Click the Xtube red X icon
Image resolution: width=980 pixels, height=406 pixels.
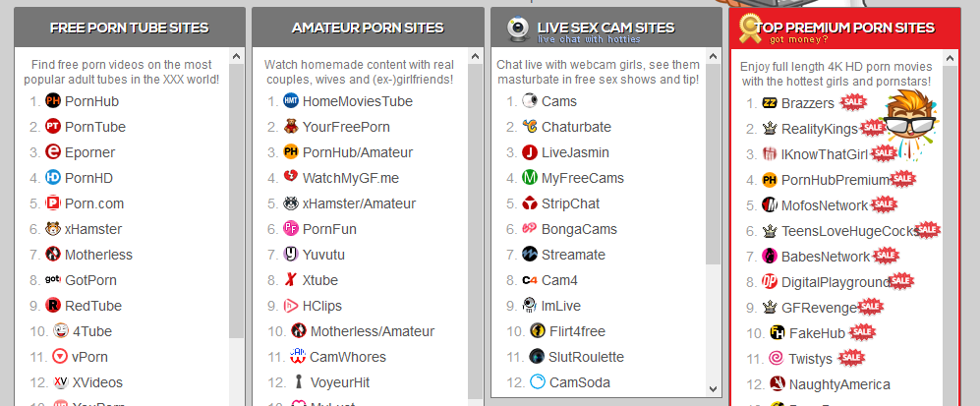click(291, 279)
